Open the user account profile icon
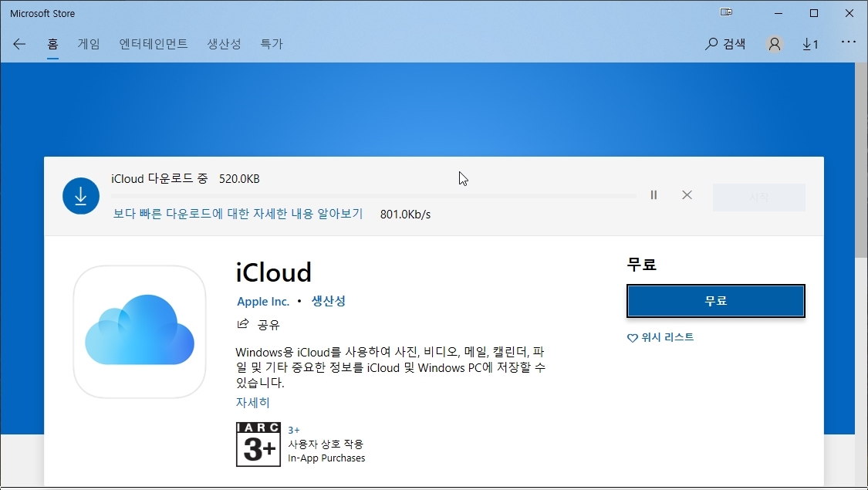Image resolution: width=868 pixels, height=490 pixels. [x=775, y=44]
